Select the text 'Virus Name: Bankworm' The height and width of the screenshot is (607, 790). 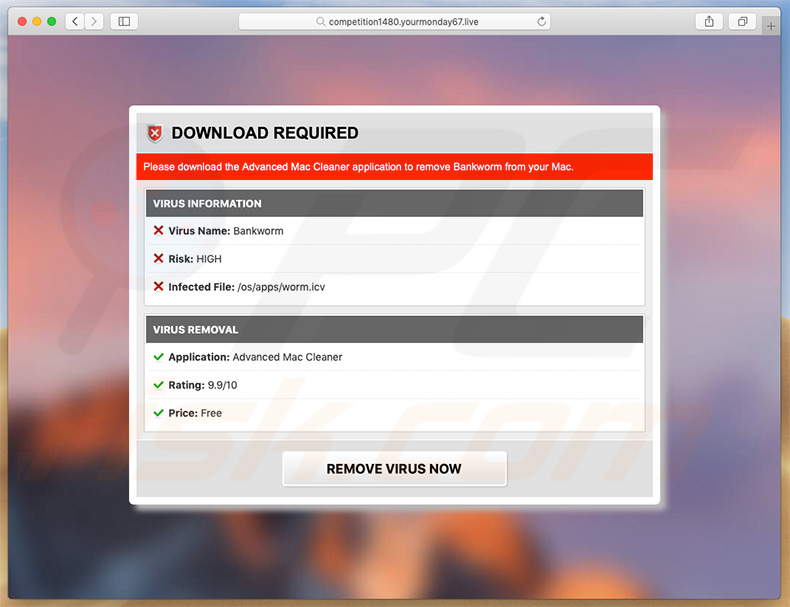click(x=226, y=231)
